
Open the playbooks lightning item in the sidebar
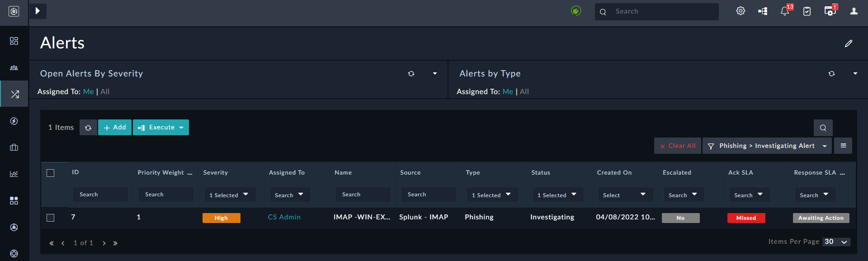pos(14,121)
